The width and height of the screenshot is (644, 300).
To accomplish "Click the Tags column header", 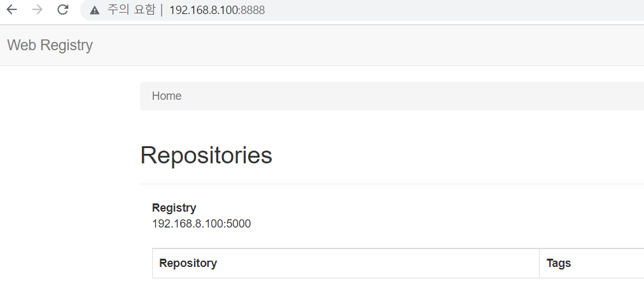I will tap(559, 263).
